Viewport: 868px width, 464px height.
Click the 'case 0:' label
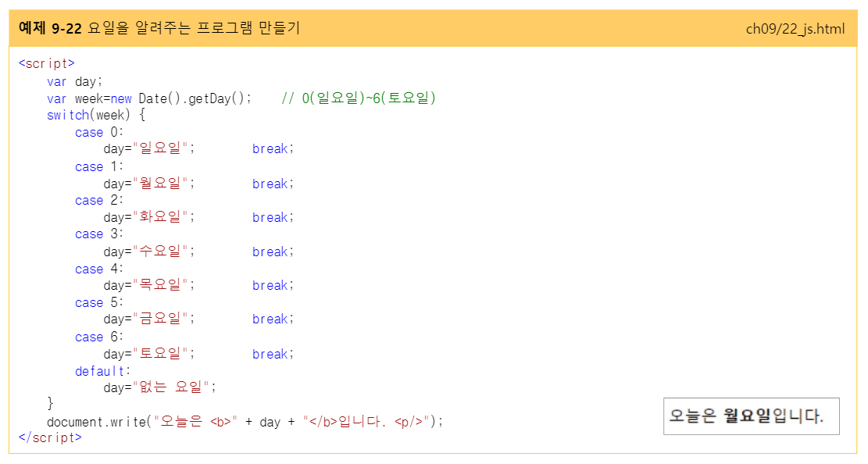99,132
